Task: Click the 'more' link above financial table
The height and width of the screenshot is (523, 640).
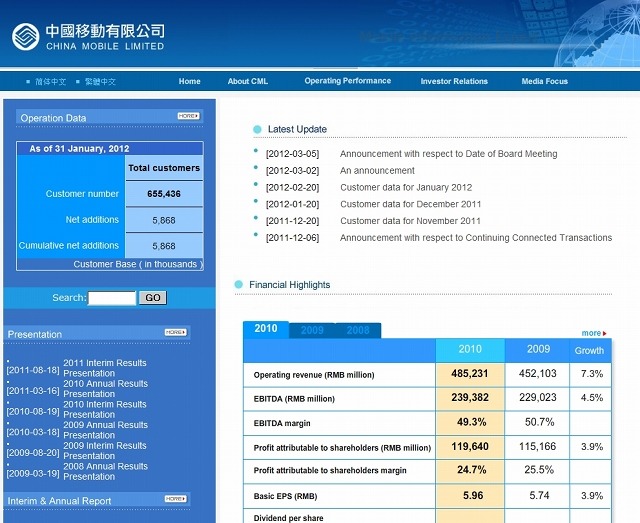Action: [594, 333]
